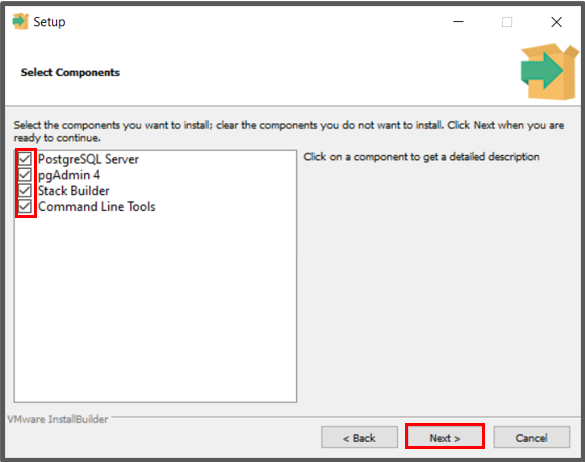
Task: Highlight the Stack Builder component name
Action: [x=74, y=191]
